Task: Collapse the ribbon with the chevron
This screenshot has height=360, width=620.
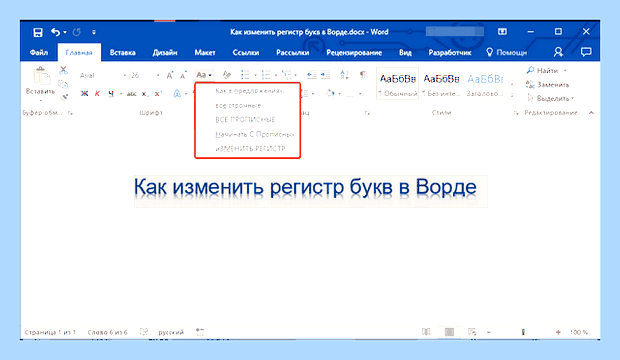Action: tap(591, 113)
